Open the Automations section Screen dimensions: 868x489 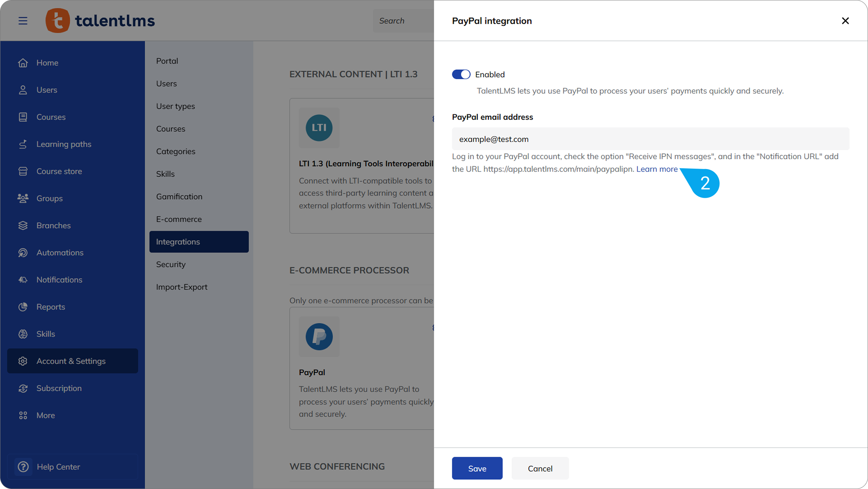60,253
